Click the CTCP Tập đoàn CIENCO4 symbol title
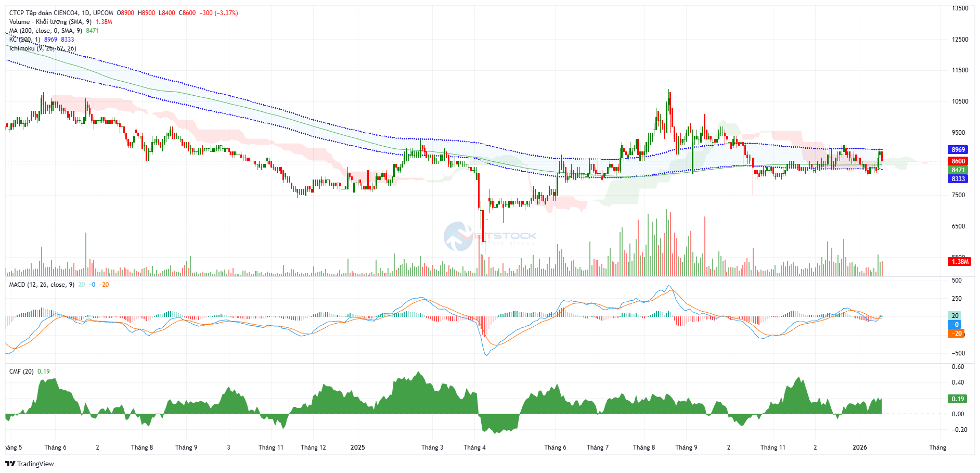This screenshot has width=980, height=473. pyautogui.click(x=60, y=13)
